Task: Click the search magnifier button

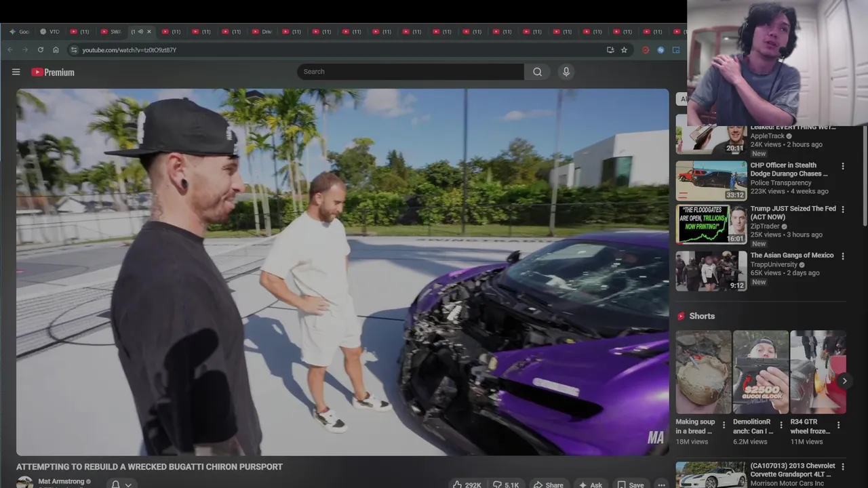Action: point(537,72)
